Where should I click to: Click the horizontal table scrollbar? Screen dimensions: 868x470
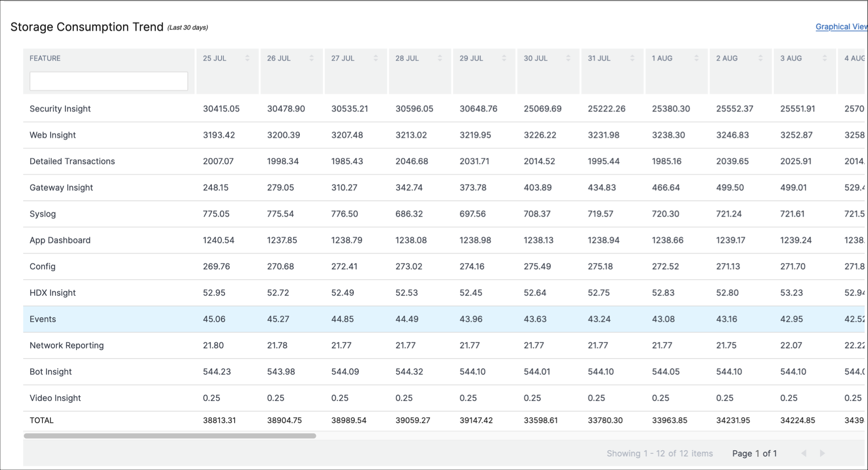click(x=170, y=436)
